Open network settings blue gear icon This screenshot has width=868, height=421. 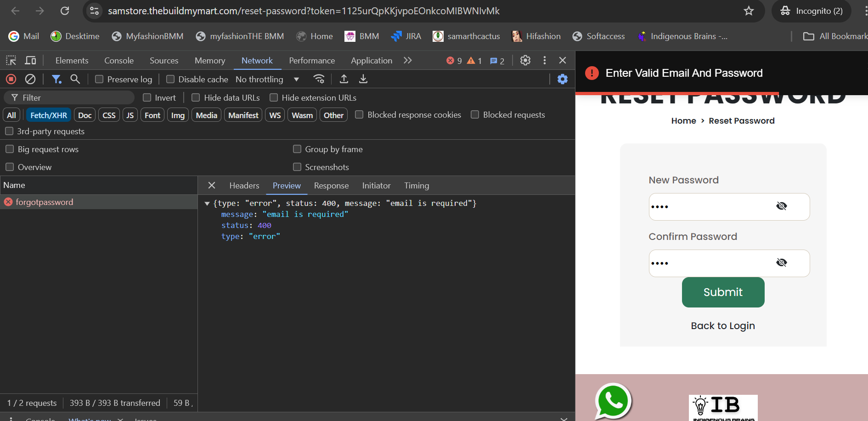pos(562,79)
